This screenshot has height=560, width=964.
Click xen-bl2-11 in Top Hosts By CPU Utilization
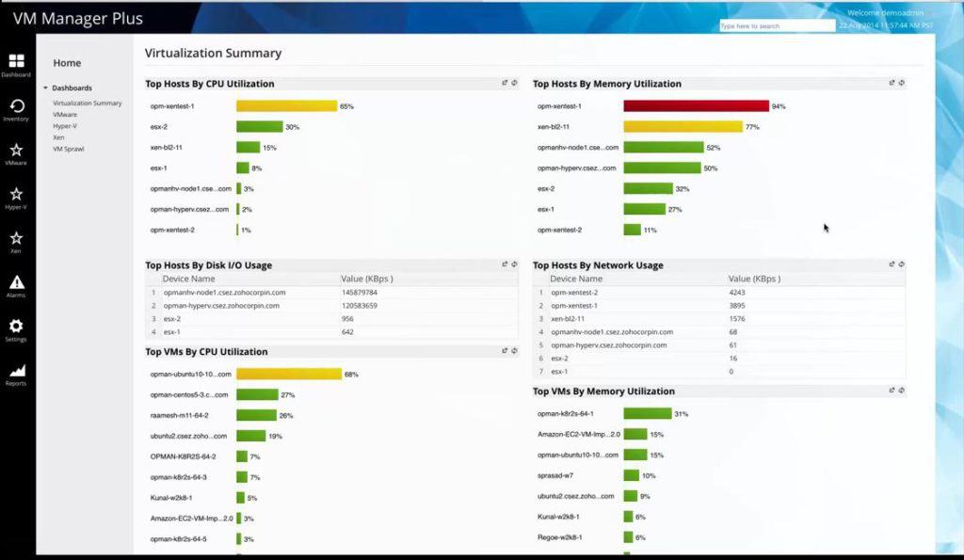point(166,148)
